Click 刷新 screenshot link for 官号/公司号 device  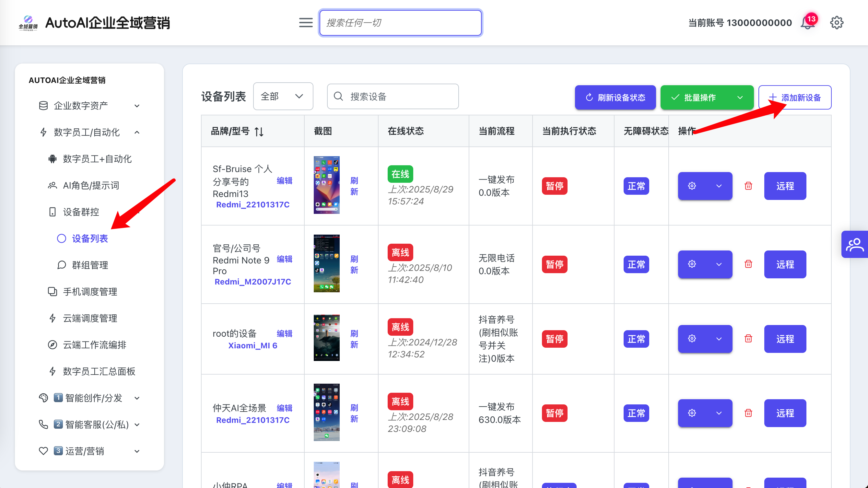[x=354, y=264]
